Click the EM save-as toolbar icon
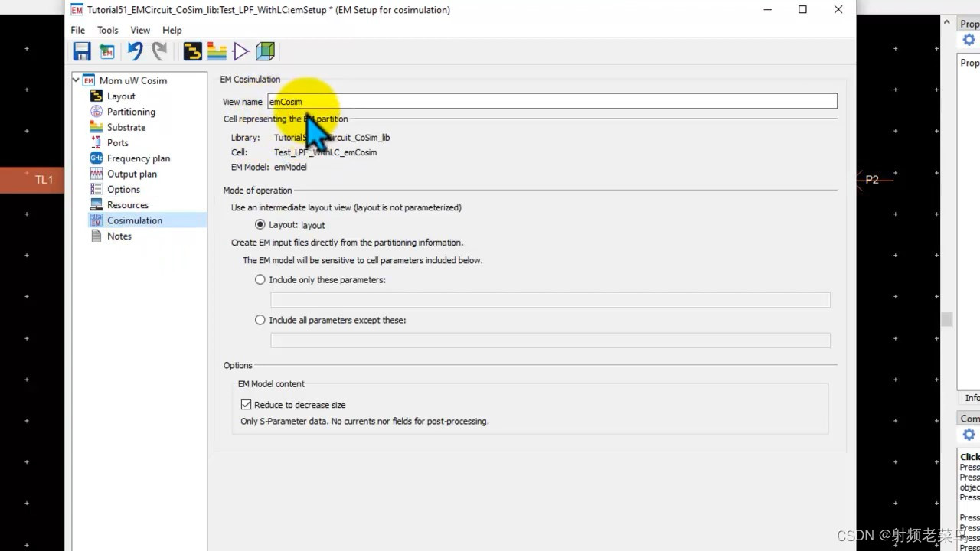980x551 pixels. point(106,51)
